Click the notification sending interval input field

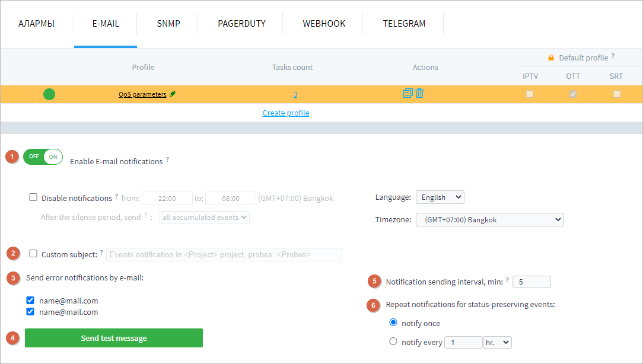531,282
